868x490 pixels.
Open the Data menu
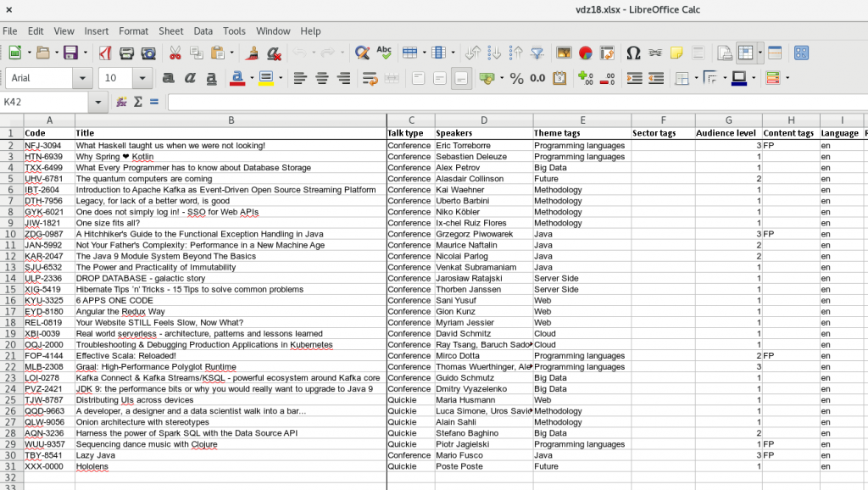click(203, 31)
